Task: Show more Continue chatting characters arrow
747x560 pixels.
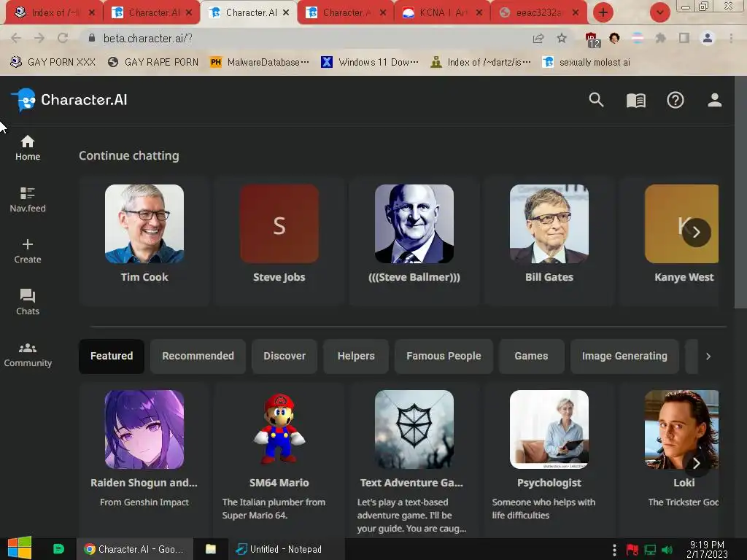Action: [697, 233]
